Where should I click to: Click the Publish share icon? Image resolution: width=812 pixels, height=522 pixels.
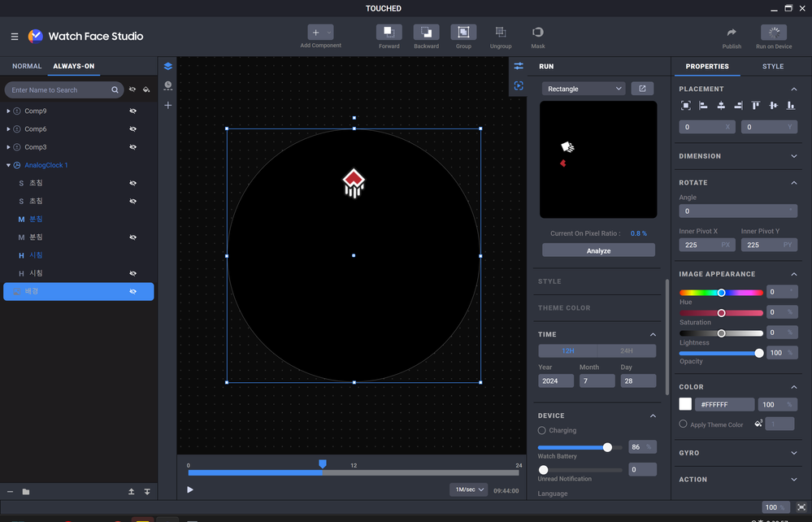pyautogui.click(x=732, y=32)
